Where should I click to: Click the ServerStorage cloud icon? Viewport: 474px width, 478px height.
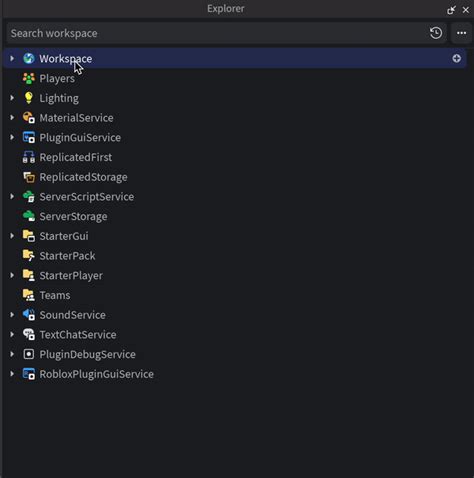coord(29,216)
